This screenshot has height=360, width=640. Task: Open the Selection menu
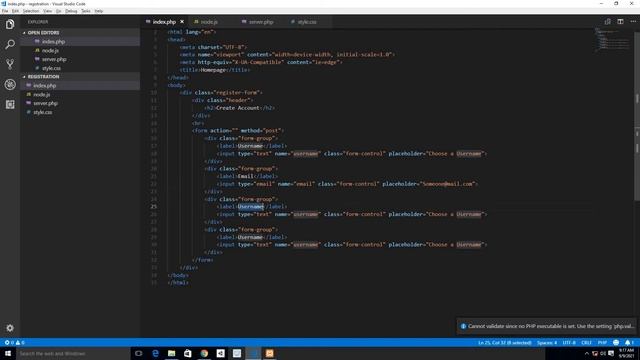pos(31,11)
